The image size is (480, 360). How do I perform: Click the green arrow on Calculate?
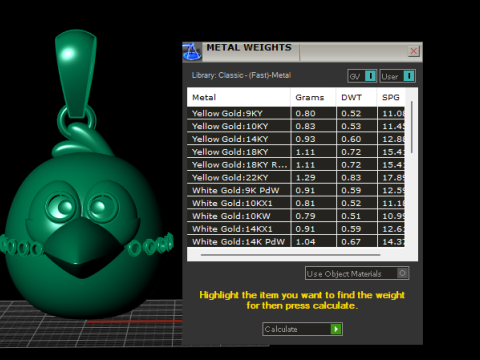pos(336,329)
